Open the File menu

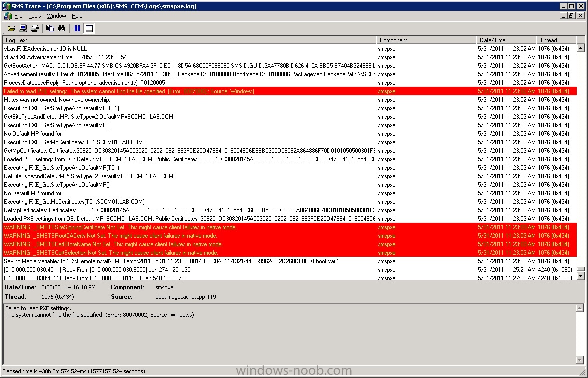coord(18,16)
